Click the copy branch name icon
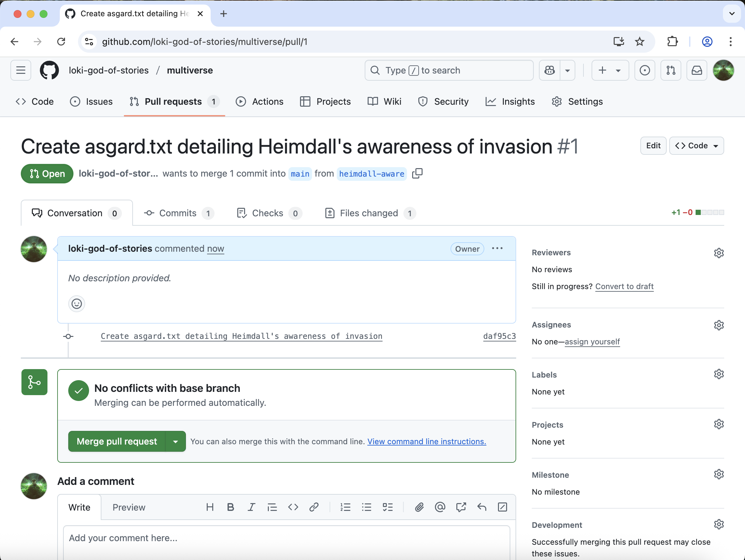Screen dimensions: 745x560 (417, 174)
